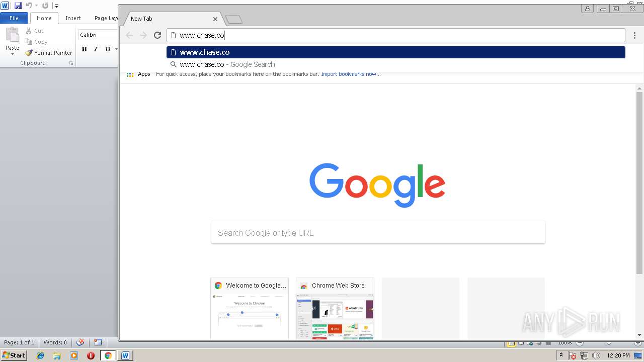Select the www.chase.co Google Search suggestion
Image resolution: width=644 pixels, height=362 pixels.
396,64
